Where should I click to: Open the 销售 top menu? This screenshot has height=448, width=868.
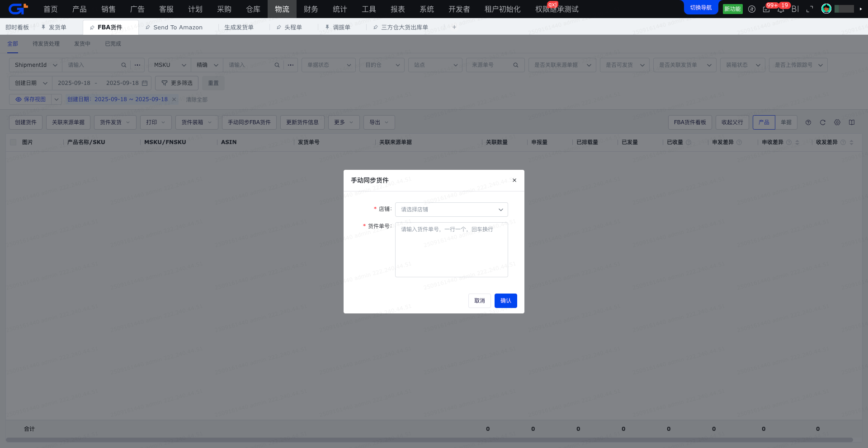[x=108, y=9]
